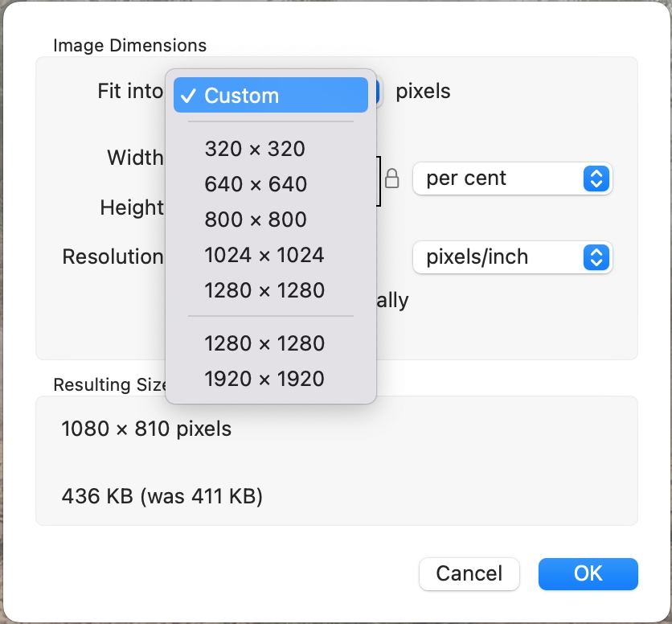Pick the 1920 × 1920 preset

[264, 379]
